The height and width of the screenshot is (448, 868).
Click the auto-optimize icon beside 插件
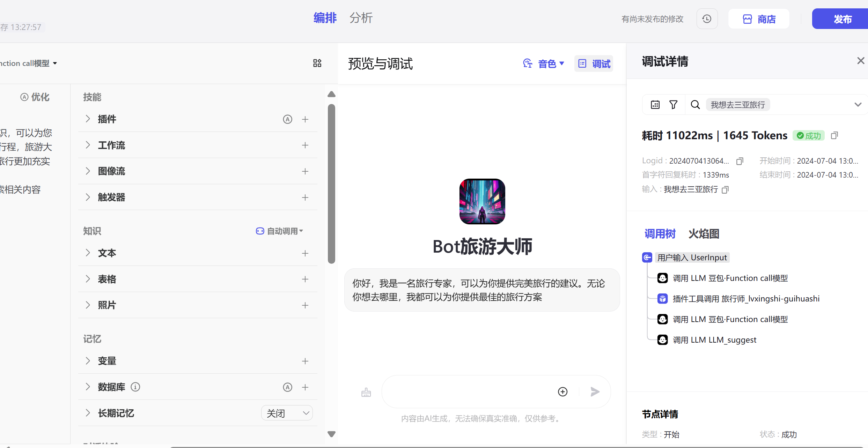click(x=287, y=119)
